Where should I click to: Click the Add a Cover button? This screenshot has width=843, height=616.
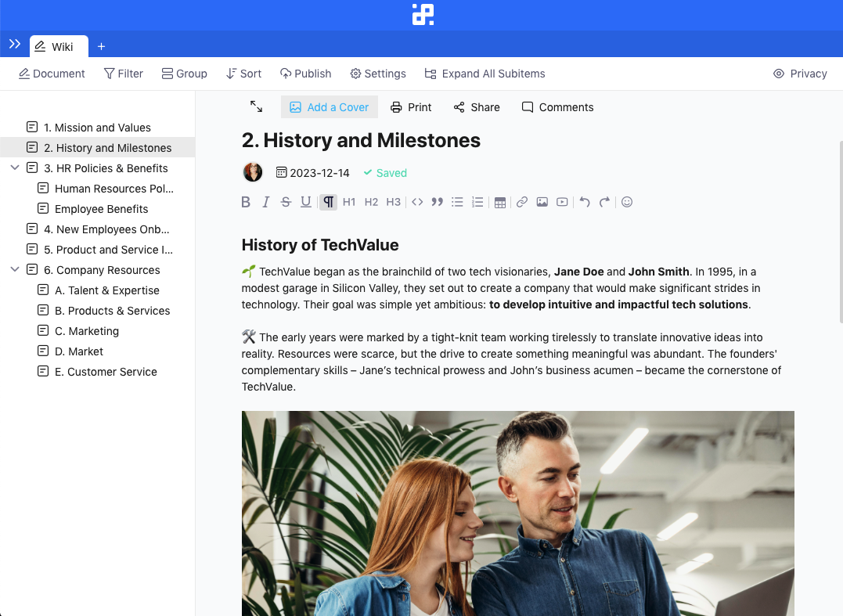329,107
